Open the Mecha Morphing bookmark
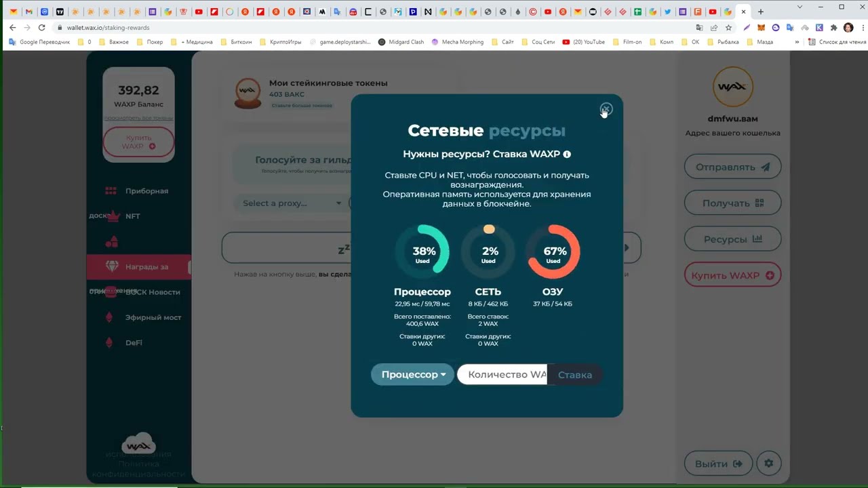Viewport: 868px width, 488px height. 457,42
